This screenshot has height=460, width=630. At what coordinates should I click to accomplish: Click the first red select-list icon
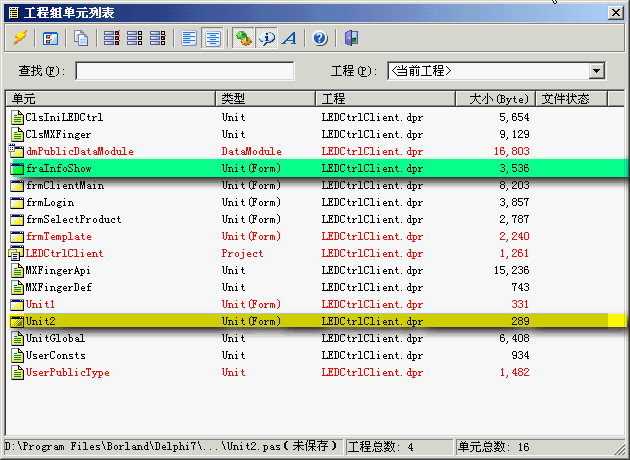click(111, 38)
